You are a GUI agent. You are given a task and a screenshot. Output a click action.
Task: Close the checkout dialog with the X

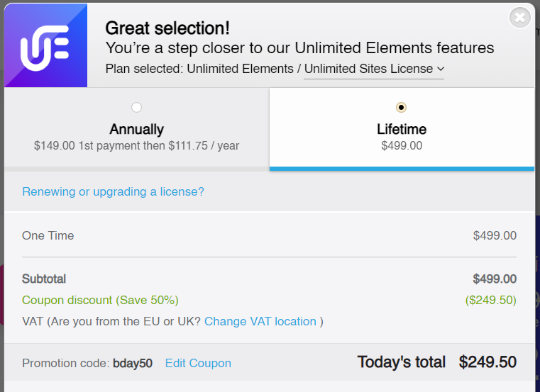[x=520, y=17]
